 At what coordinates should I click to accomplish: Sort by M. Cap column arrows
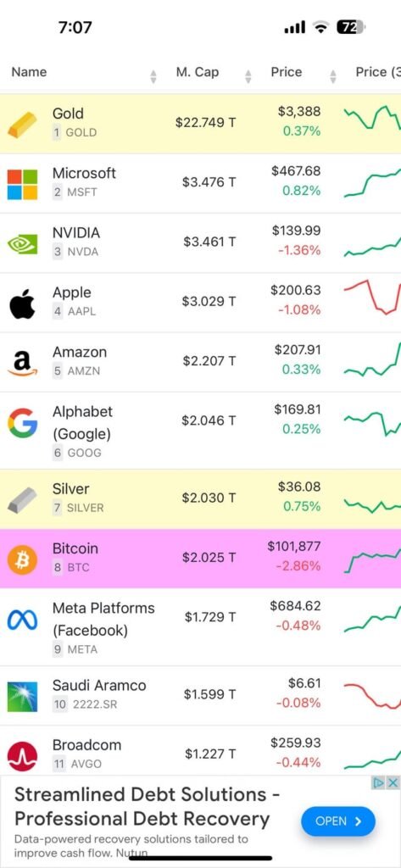(248, 77)
